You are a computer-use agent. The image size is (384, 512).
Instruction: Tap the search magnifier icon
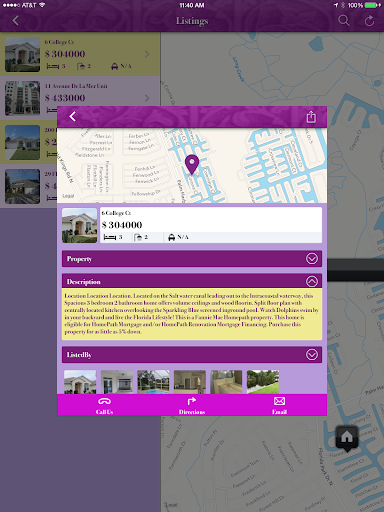[343, 21]
